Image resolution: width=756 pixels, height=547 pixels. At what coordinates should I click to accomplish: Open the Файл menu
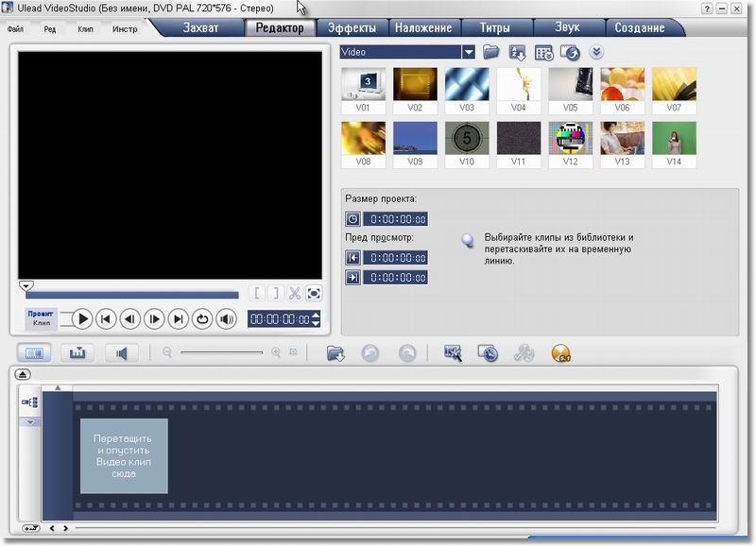(15, 29)
